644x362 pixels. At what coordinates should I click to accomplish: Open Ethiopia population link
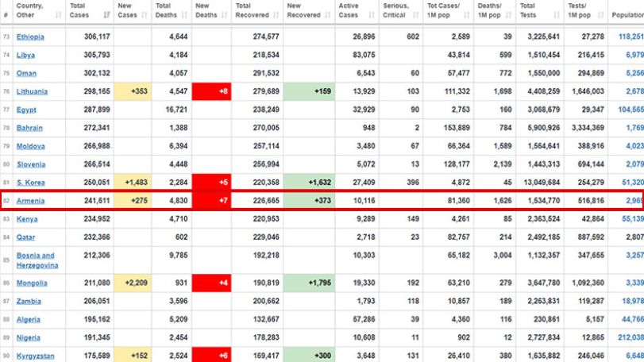tap(631, 37)
